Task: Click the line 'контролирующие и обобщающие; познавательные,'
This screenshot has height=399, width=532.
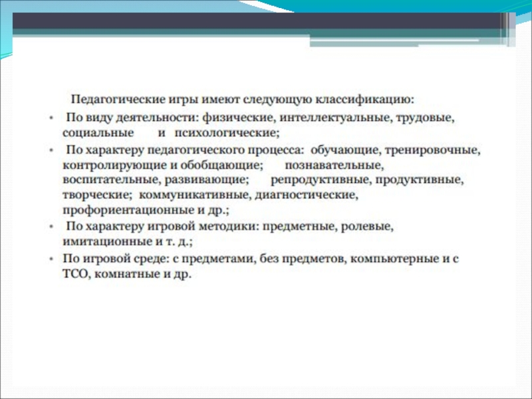Action: coord(223,165)
